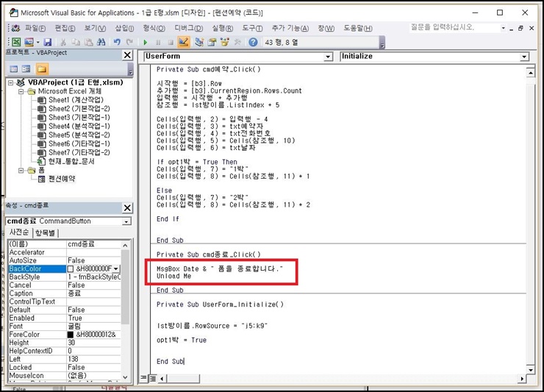
Task: Click properties list scroll-down arrow
Action: (x=125, y=377)
